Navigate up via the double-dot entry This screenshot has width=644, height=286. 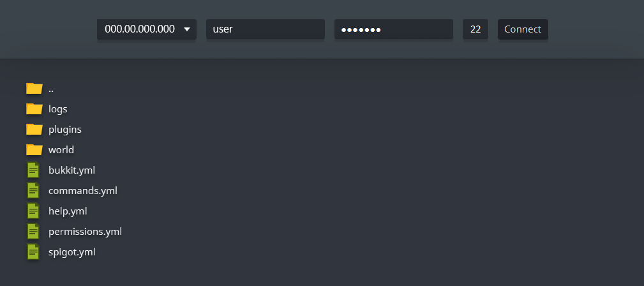pyautogui.click(x=51, y=89)
